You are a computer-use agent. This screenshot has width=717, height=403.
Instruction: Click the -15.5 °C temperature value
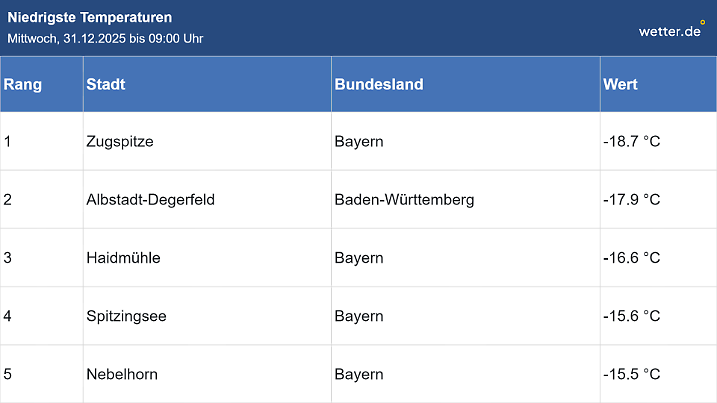pyautogui.click(x=632, y=374)
